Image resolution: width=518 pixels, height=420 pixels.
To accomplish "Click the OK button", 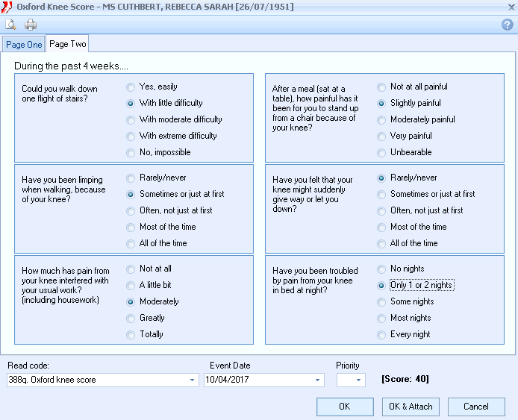I will click(344, 407).
